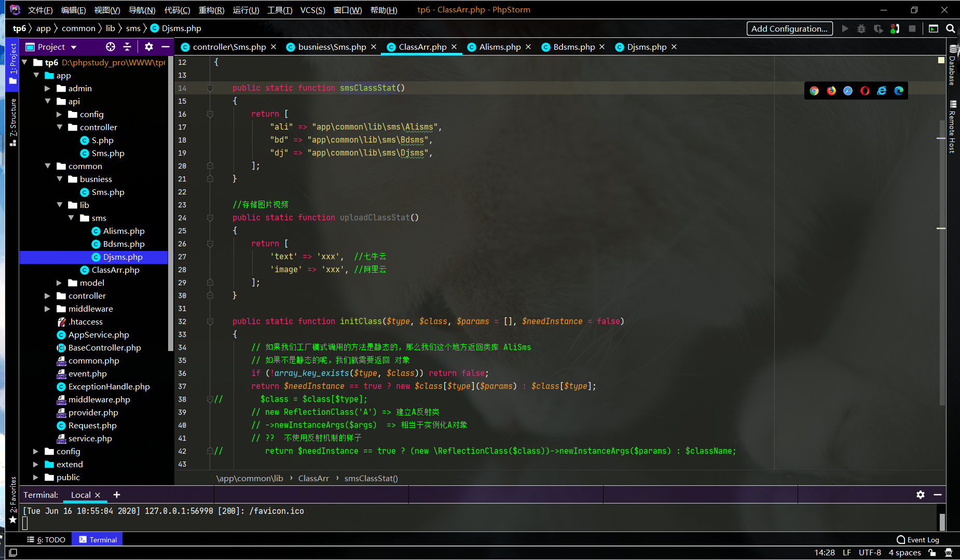Open Firefox browser preview icon

click(831, 91)
